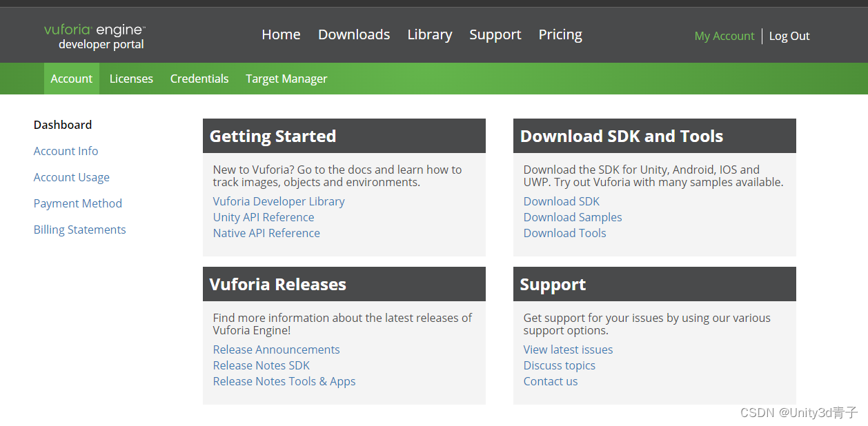Open the Target Manager tab
This screenshot has width=868, height=426.
pyautogui.click(x=286, y=79)
